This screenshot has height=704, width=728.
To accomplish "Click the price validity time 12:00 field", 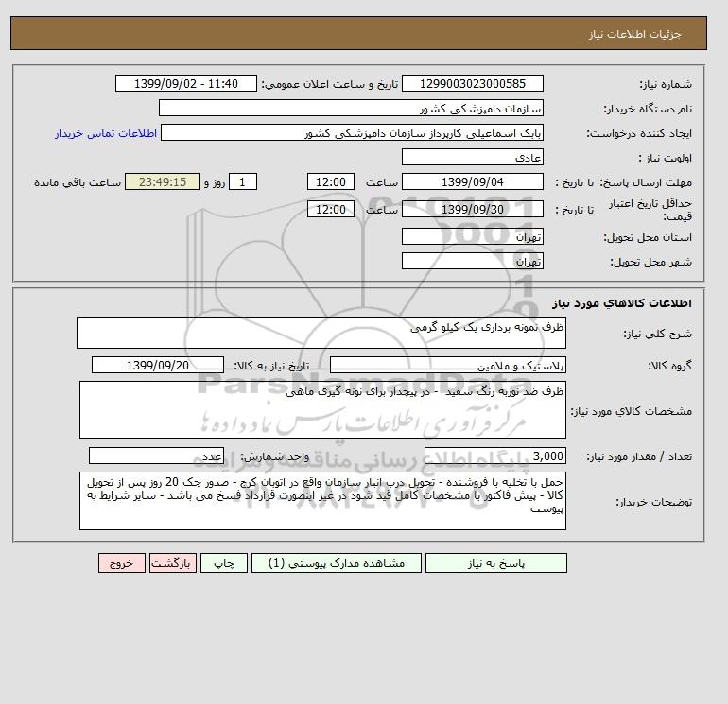I will 331,209.
